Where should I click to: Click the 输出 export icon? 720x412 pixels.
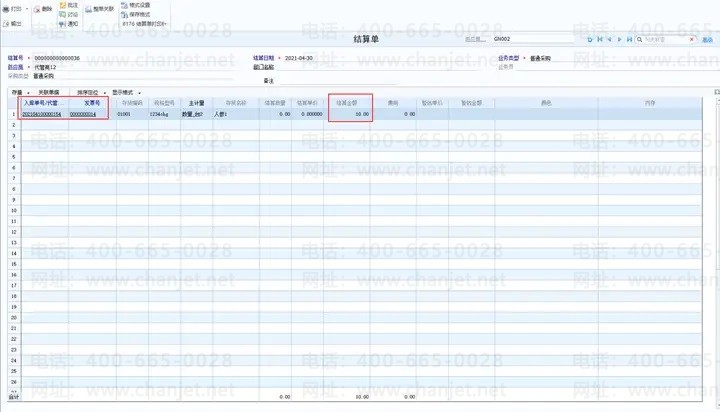[6, 23]
